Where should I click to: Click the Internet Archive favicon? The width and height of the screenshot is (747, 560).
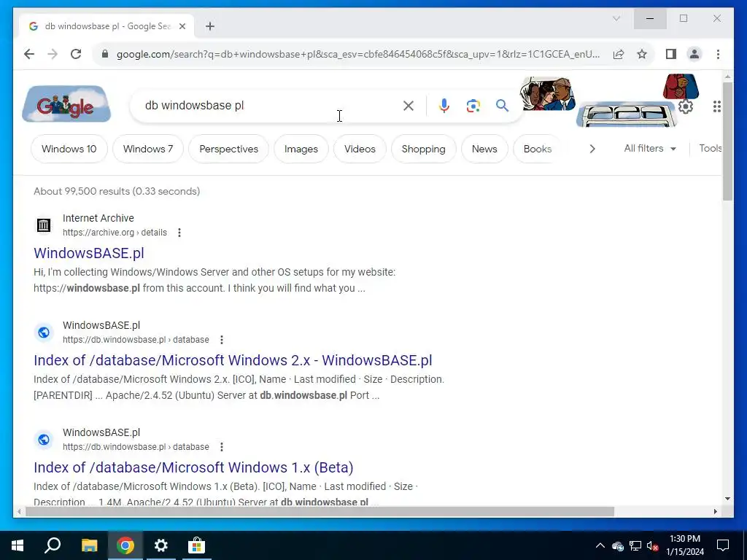[x=44, y=225]
